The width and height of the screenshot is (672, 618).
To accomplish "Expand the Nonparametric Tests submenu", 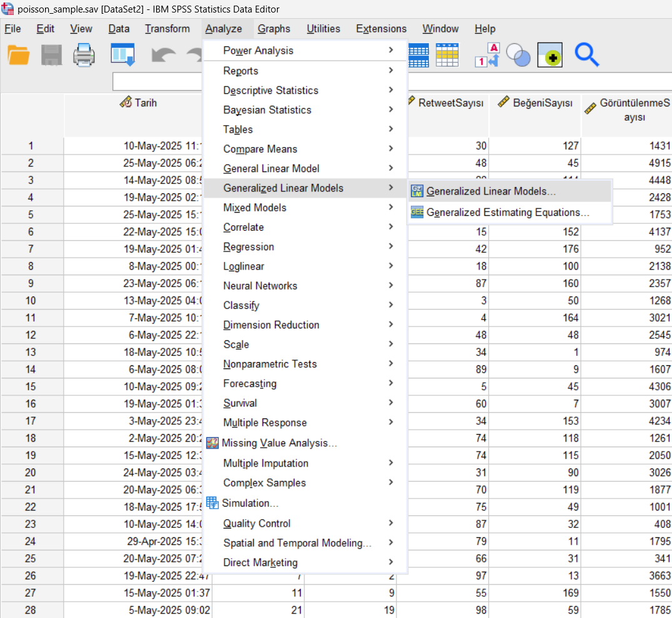I will pyautogui.click(x=270, y=364).
